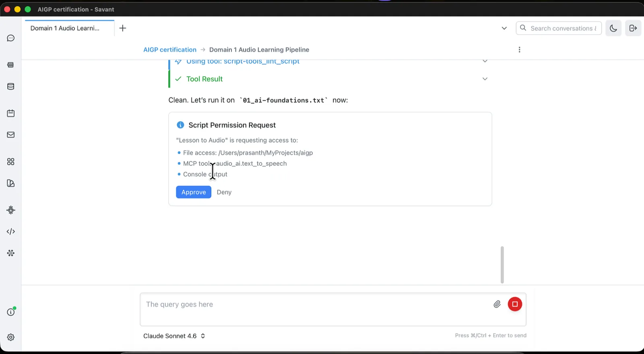The width and height of the screenshot is (644, 354).
Task: Open the settings gear in the sidebar
Action: click(11, 338)
